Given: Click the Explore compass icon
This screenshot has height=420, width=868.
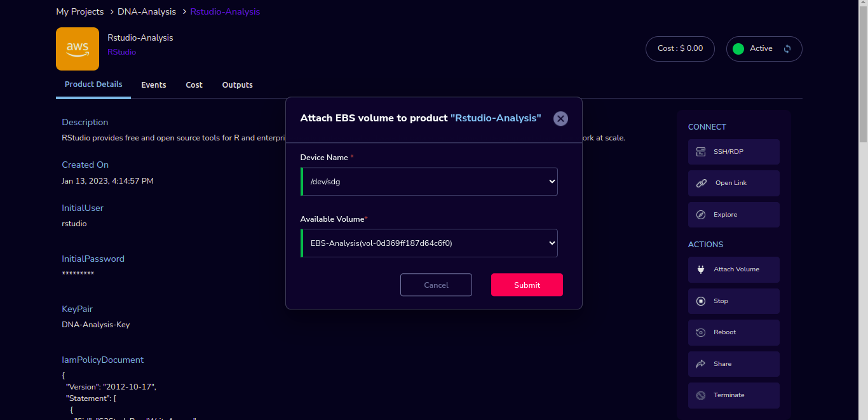Looking at the screenshot, I should (701, 215).
